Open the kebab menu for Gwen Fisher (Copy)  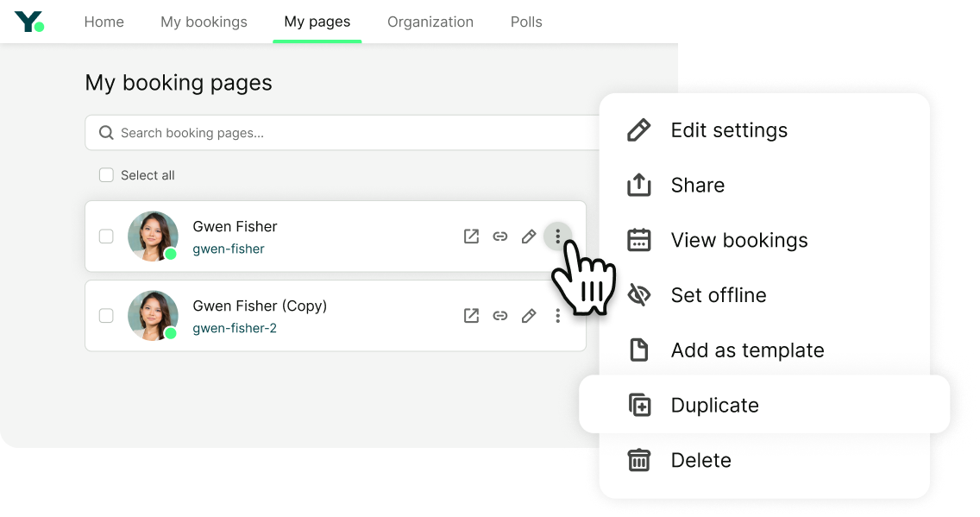point(558,316)
